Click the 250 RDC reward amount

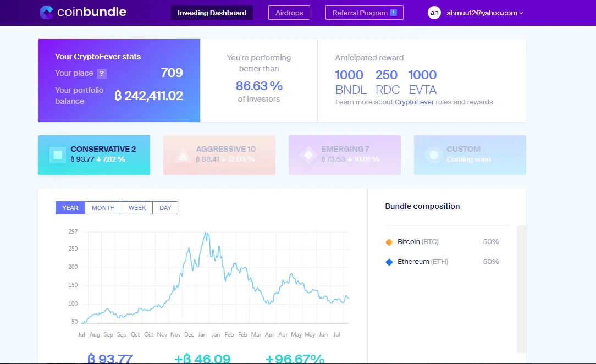(x=387, y=82)
